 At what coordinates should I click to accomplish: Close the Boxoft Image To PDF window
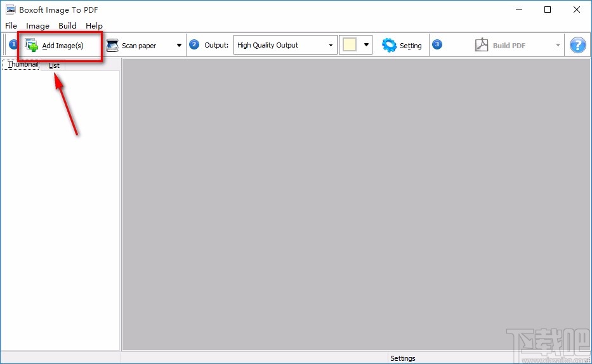click(x=577, y=10)
